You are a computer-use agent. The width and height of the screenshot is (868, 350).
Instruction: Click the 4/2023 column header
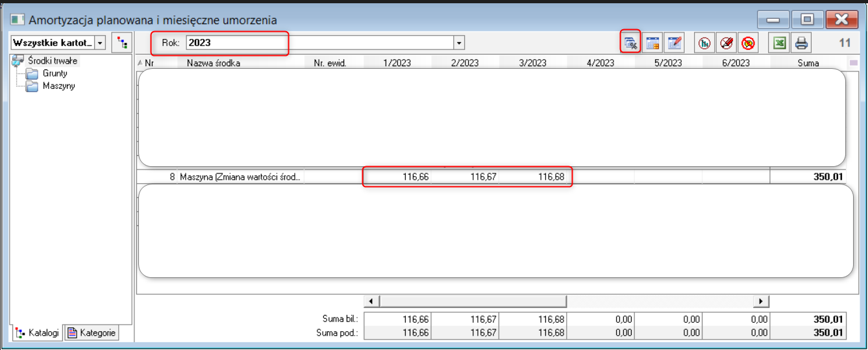pyautogui.click(x=600, y=63)
